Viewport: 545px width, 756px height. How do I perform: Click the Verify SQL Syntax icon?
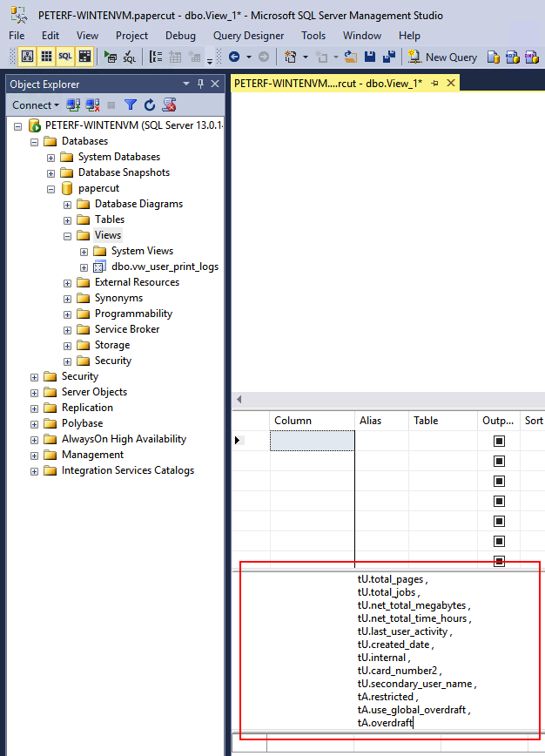[x=130, y=57]
